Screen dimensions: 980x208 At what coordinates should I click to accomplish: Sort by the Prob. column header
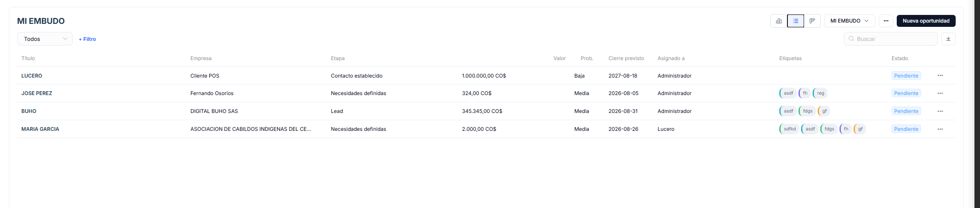[x=587, y=58]
